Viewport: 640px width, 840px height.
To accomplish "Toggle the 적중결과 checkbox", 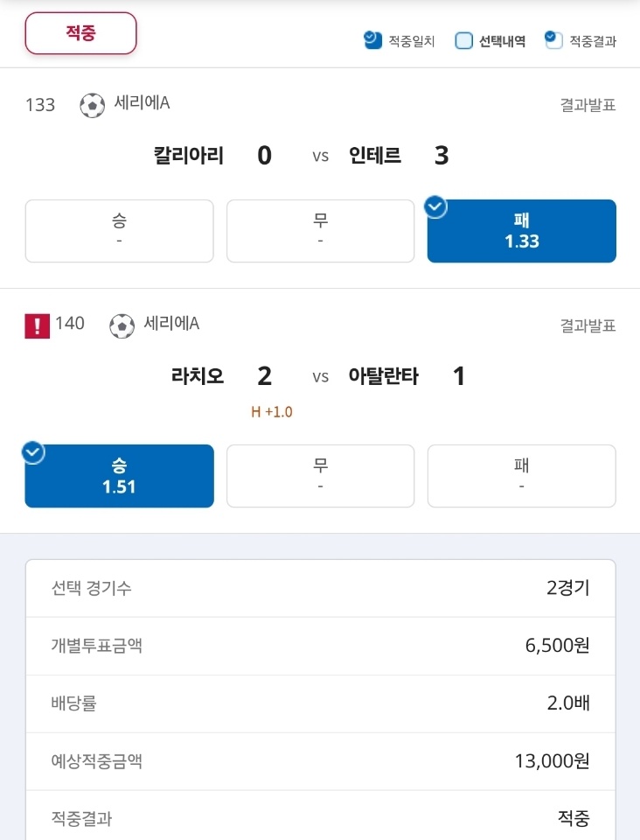I will 553,40.
